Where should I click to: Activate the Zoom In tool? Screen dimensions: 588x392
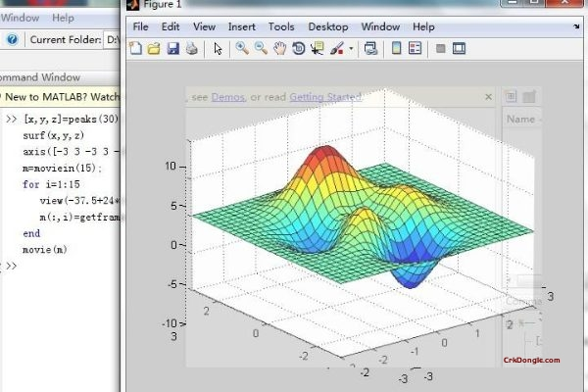[x=242, y=48]
